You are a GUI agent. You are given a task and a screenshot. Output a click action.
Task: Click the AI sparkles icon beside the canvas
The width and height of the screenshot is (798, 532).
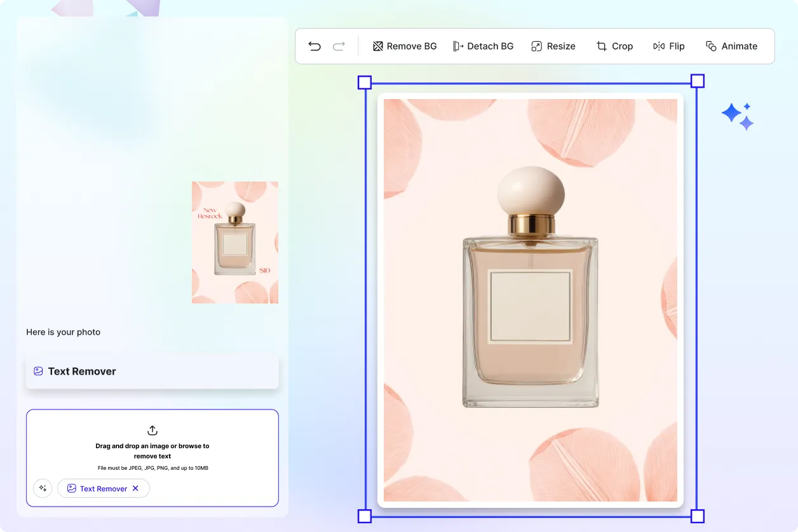737,115
